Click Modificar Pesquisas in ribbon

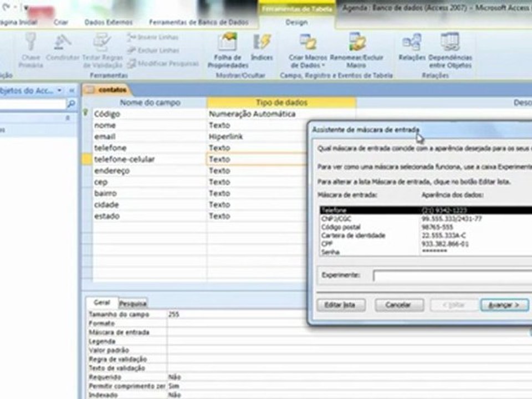coord(163,63)
